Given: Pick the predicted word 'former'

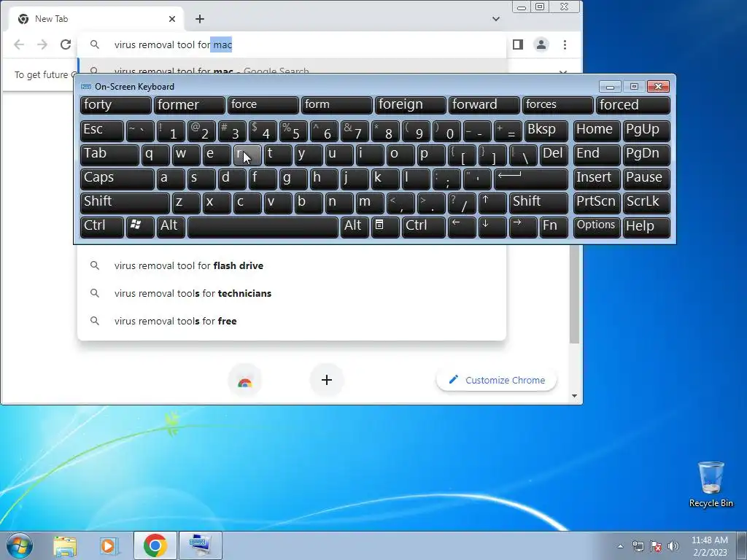Looking at the screenshot, I should coord(189,105).
